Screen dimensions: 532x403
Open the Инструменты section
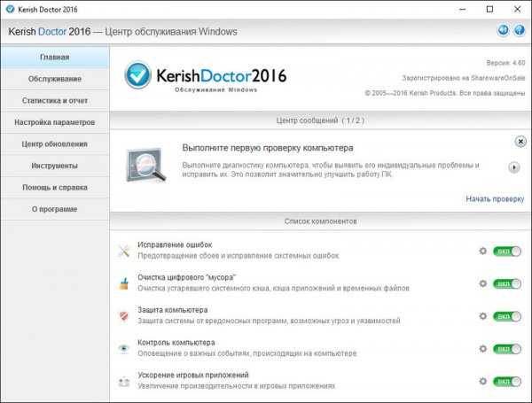[x=55, y=166]
